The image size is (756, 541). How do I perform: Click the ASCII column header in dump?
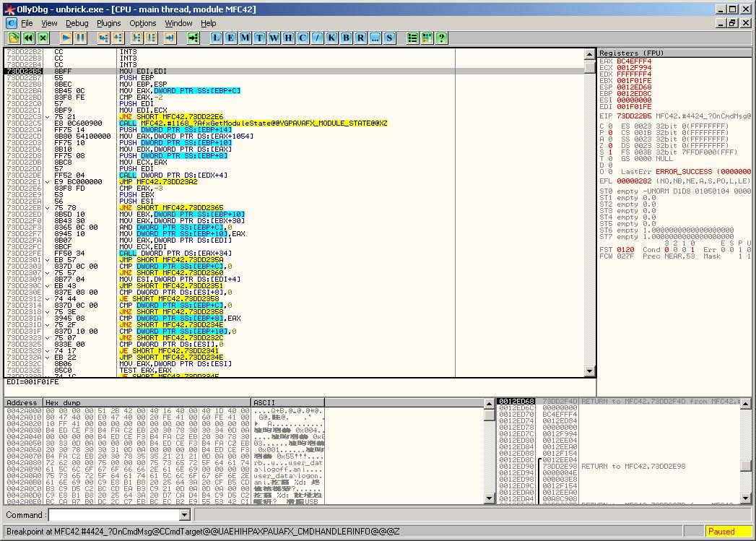point(288,402)
